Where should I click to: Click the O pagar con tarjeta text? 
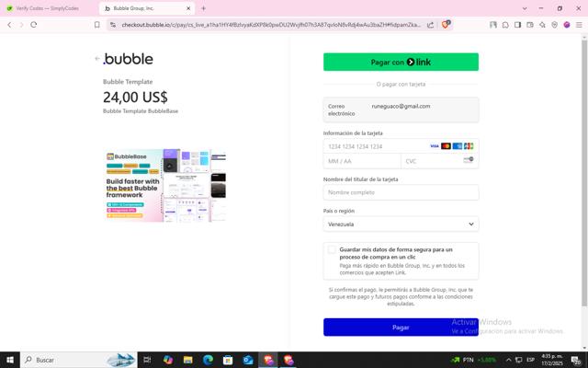coord(401,84)
